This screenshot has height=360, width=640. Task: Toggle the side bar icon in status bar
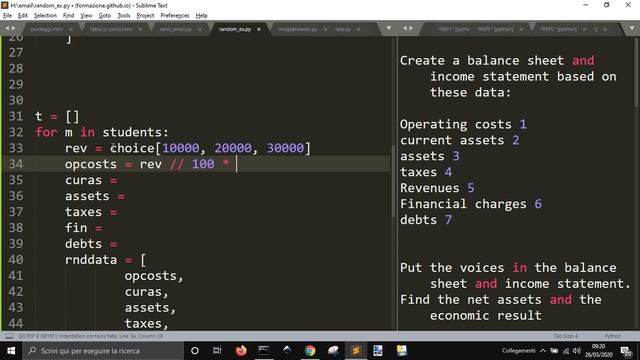(x=9, y=336)
